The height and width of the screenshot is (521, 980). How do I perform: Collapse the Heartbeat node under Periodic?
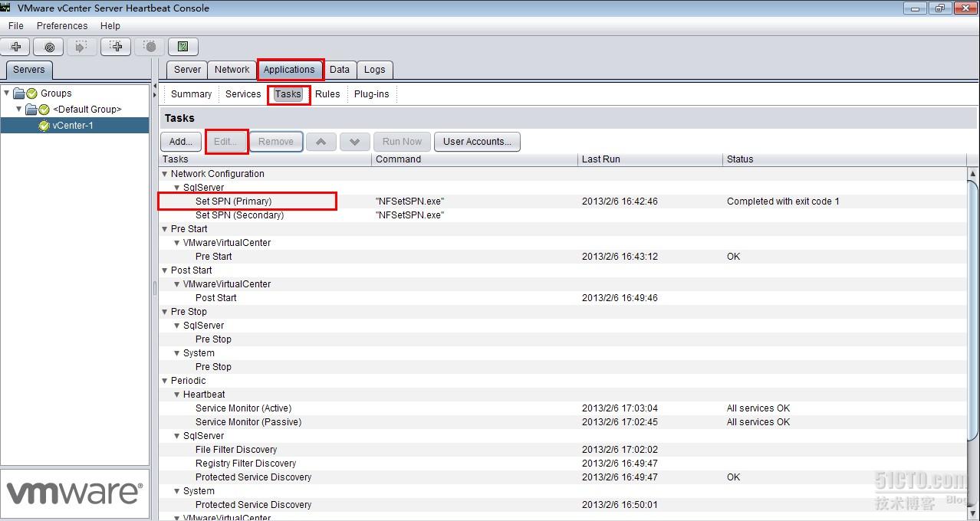pyautogui.click(x=177, y=395)
